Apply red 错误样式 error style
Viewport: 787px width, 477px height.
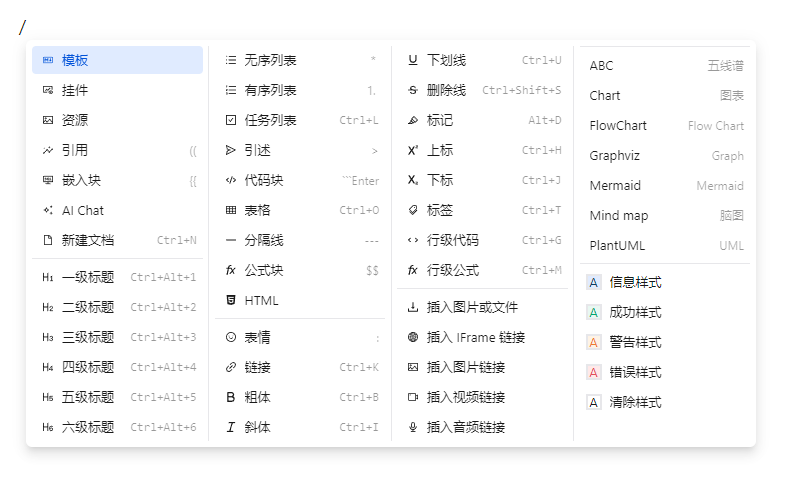635,372
